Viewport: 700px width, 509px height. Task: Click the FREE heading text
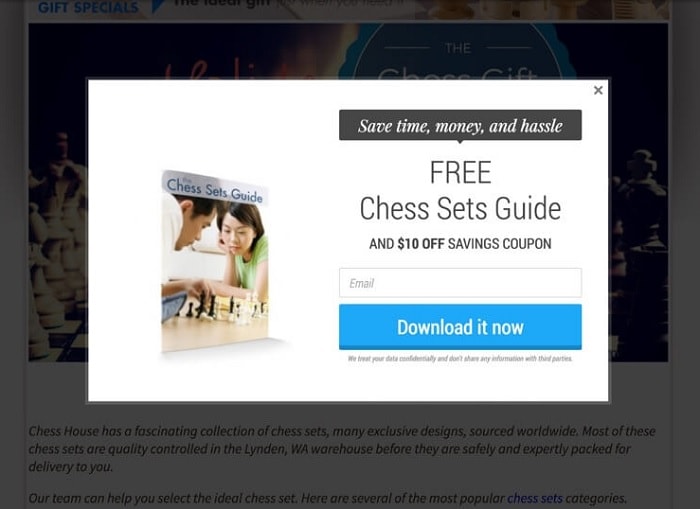click(460, 173)
